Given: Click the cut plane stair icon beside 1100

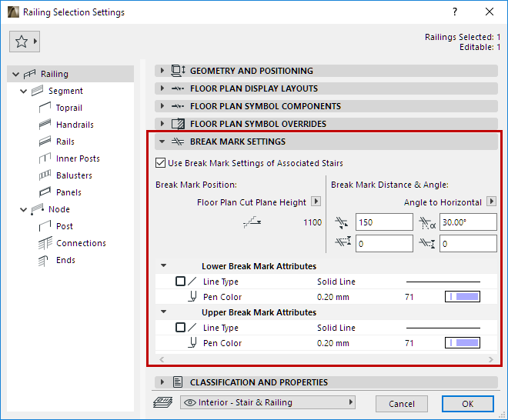Looking at the screenshot, I should (252, 222).
